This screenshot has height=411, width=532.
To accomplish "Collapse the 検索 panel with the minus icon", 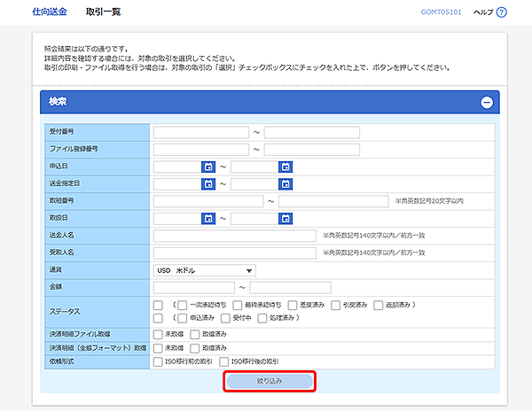I will click(487, 103).
